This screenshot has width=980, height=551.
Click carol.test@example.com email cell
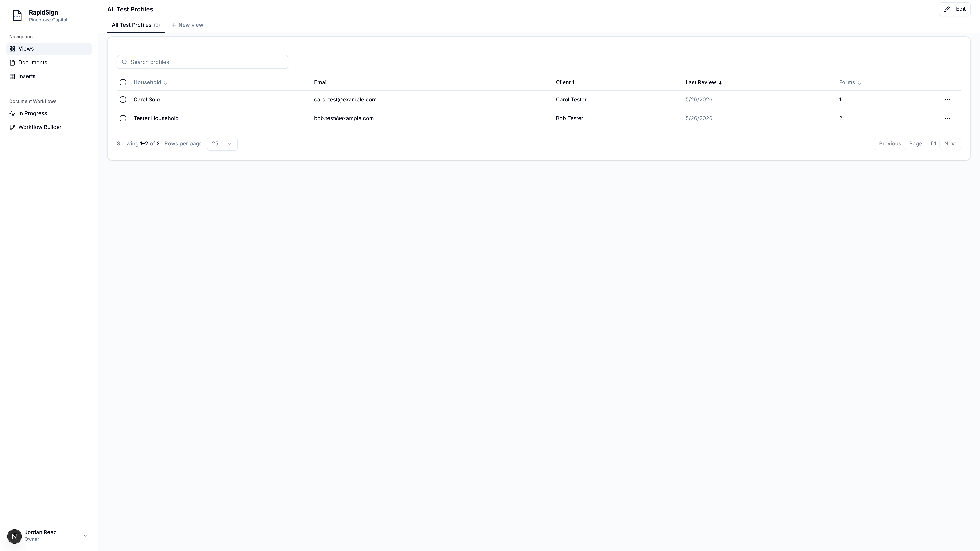345,100
